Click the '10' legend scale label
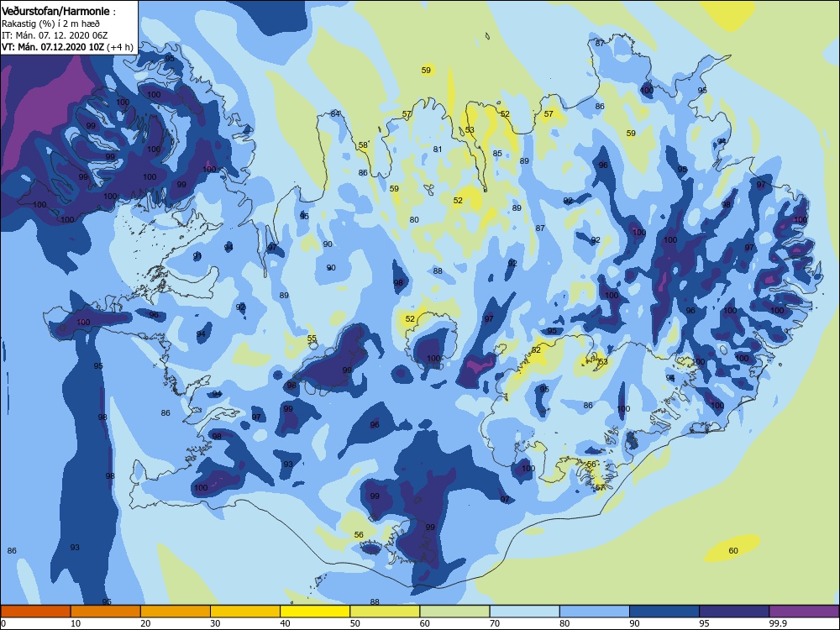Viewport: 840px width, 630px height. click(x=76, y=623)
